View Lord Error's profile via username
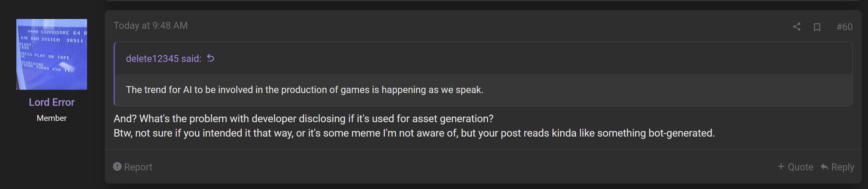 click(x=52, y=102)
